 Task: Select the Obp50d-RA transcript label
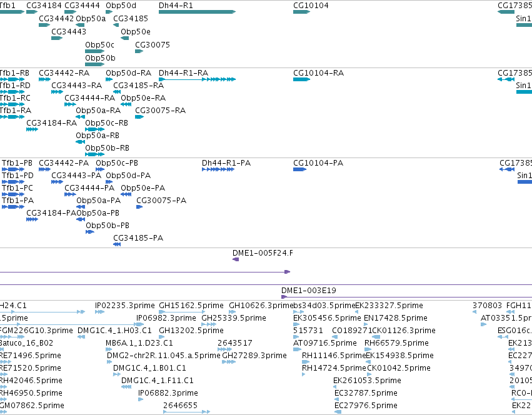pyautogui.click(x=129, y=73)
